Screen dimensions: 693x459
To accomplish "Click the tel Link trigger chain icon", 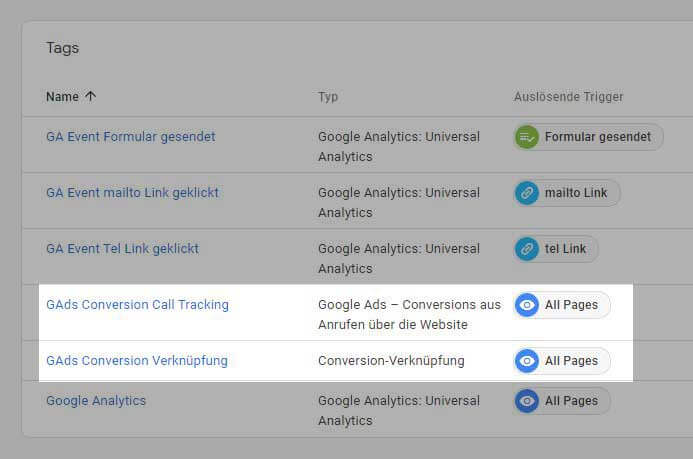I will [x=527, y=249].
